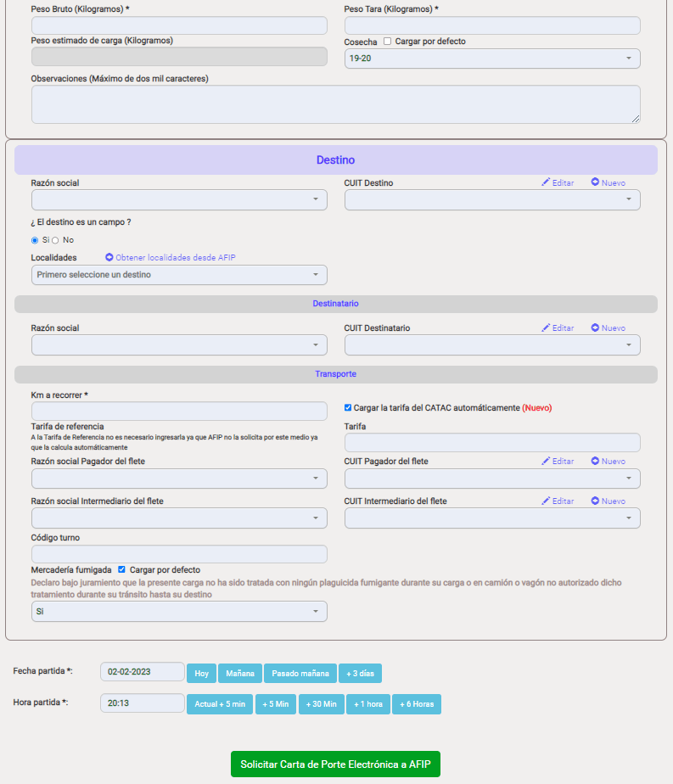673x784 pixels.
Task: Click the Editar pencil icon for CUIT Destino
Action: click(x=546, y=182)
